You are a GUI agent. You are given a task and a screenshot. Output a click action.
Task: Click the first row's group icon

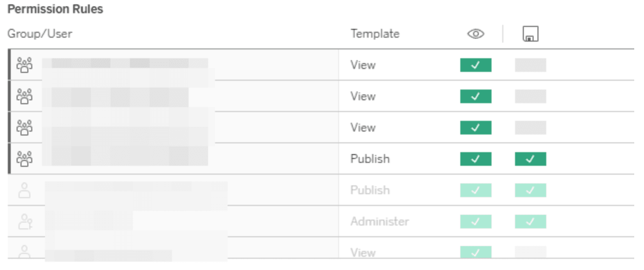click(x=24, y=65)
